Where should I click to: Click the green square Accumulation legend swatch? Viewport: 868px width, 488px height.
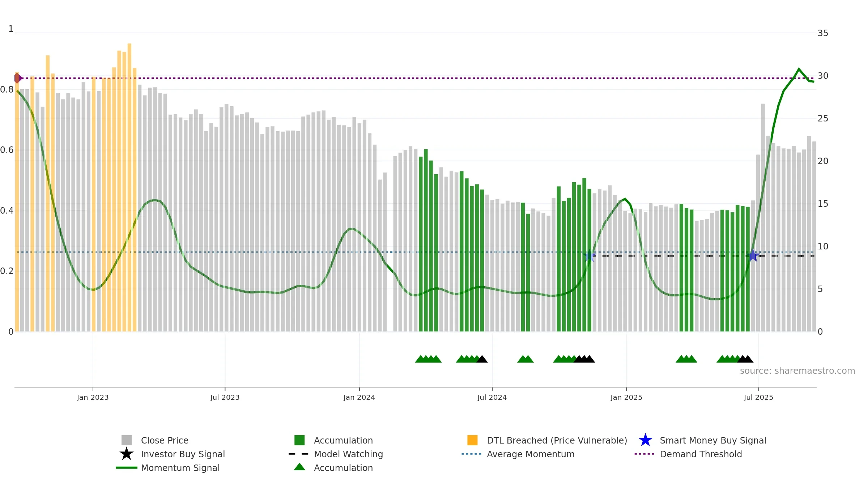tap(299, 440)
